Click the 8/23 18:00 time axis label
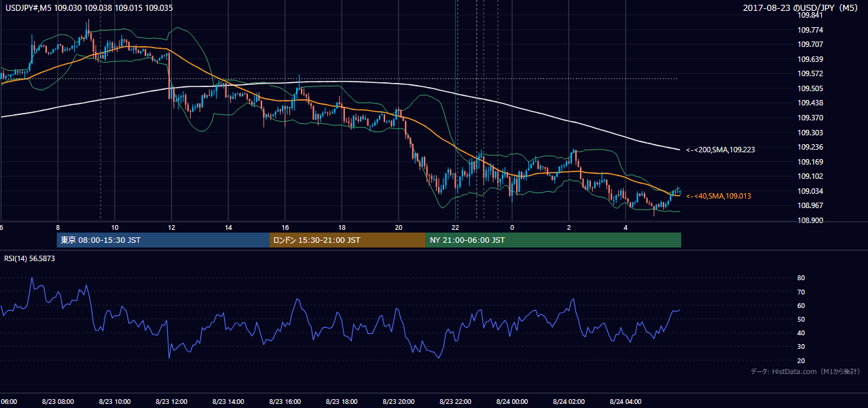The height and width of the screenshot is (408, 868). (x=341, y=401)
